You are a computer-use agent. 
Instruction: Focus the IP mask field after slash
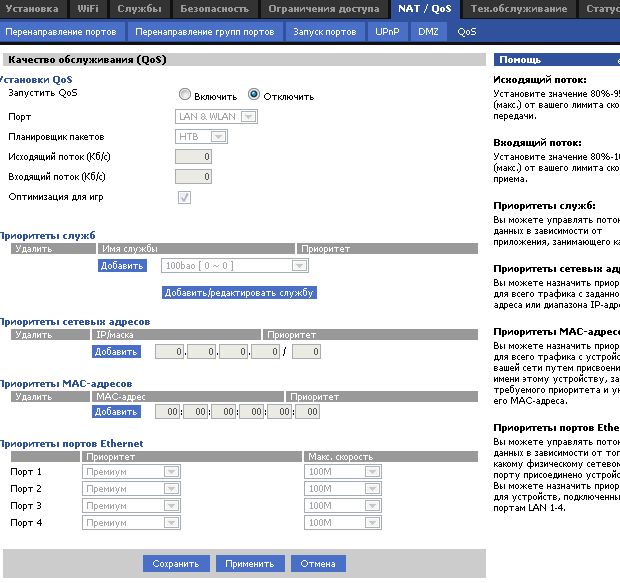(x=306, y=352)
